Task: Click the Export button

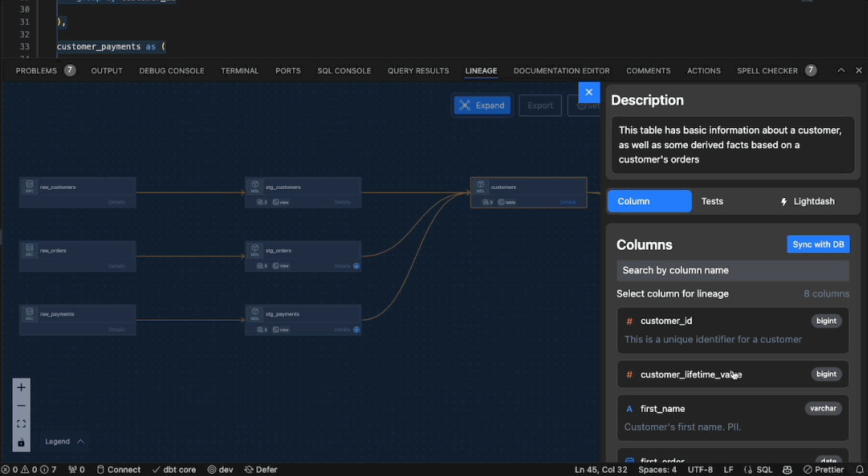Action: pos(539,105)
